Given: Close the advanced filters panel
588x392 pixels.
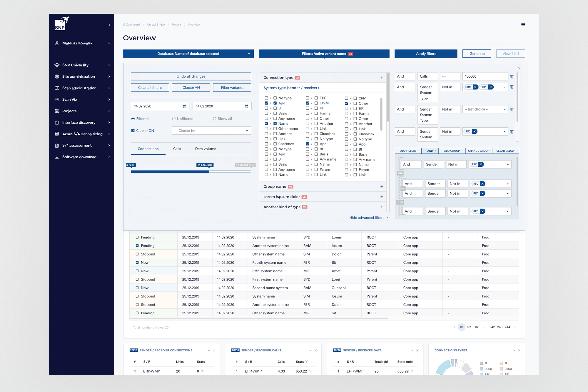Looking at the screenshot, I should (x=519, y=68).
